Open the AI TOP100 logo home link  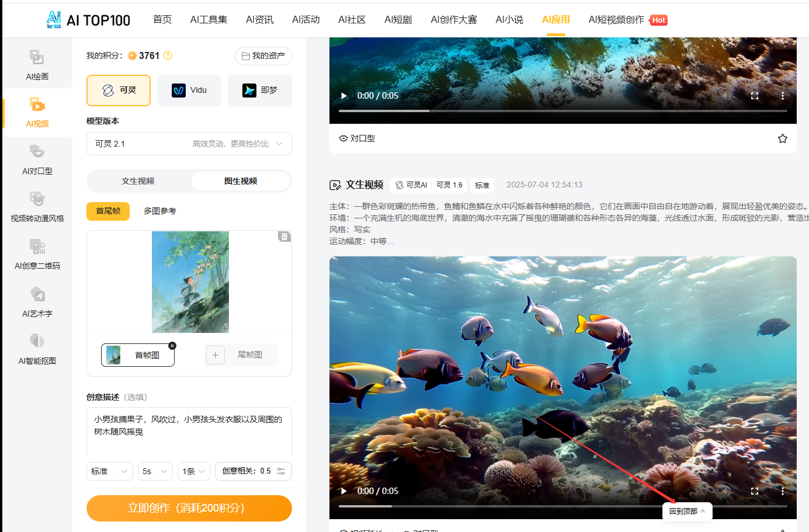click(88, 20)
